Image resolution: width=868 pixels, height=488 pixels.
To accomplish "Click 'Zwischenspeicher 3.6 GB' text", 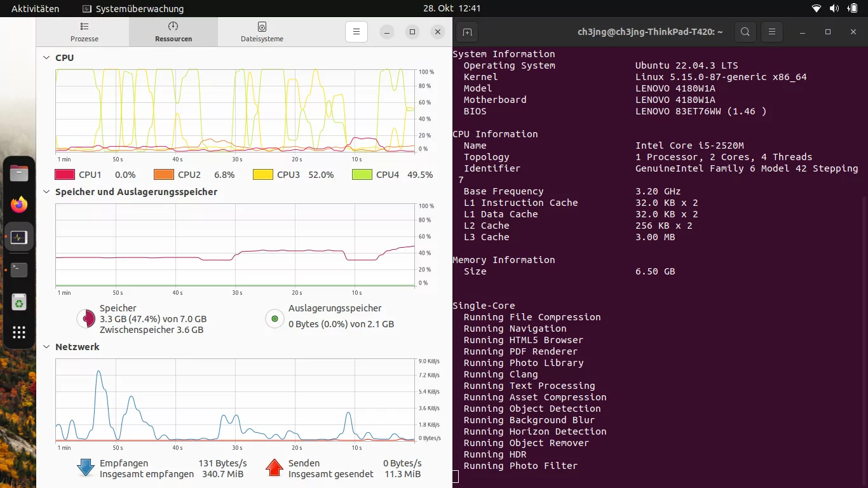I will point(151,330).
